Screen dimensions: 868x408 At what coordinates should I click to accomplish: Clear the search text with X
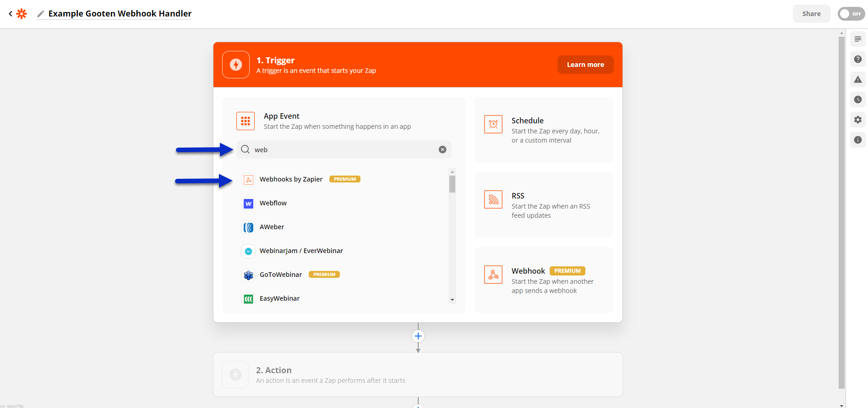coord(442,149)
